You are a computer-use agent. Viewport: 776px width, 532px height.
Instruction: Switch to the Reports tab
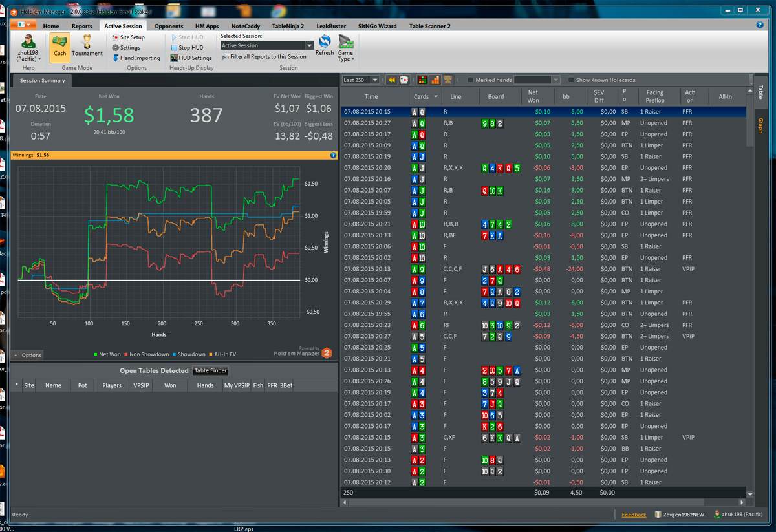(x=82, y=26)
